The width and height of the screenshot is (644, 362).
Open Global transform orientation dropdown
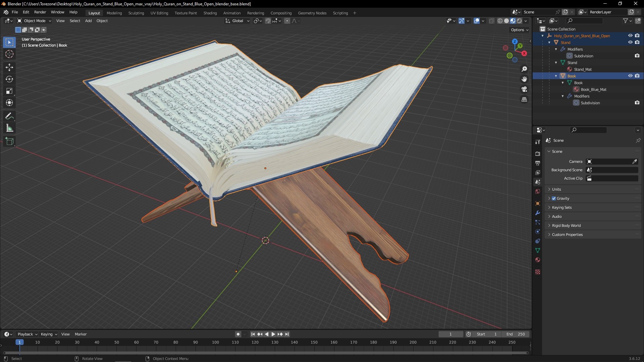(x=237, y=21)
